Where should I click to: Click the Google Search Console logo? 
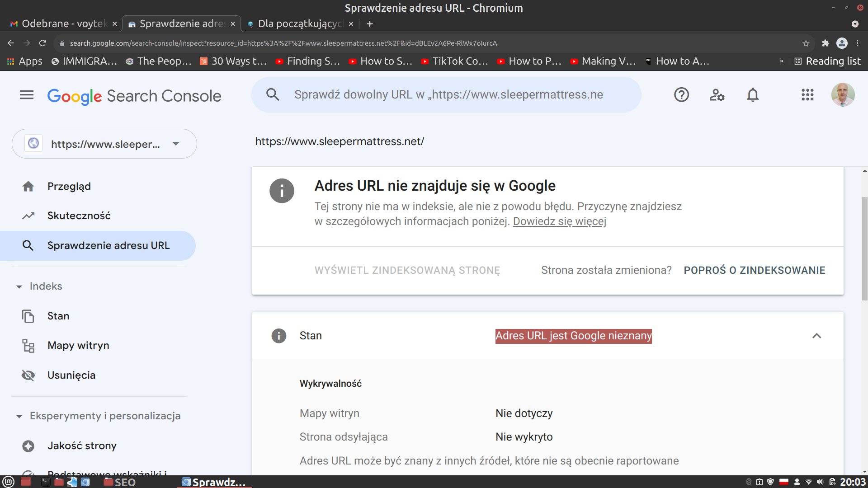tap(134, 96)
